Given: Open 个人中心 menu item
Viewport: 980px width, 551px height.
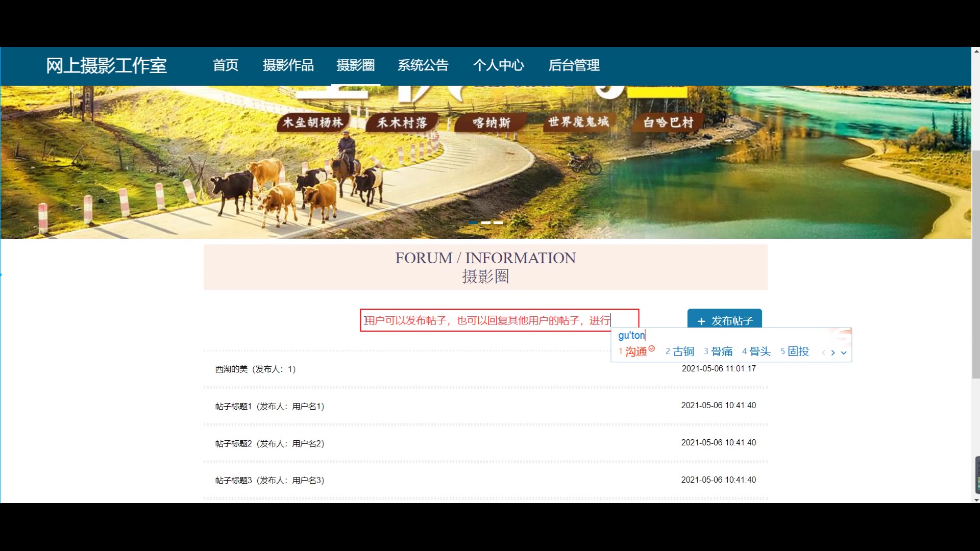Looking at the screenshot, I should (498, 65).
